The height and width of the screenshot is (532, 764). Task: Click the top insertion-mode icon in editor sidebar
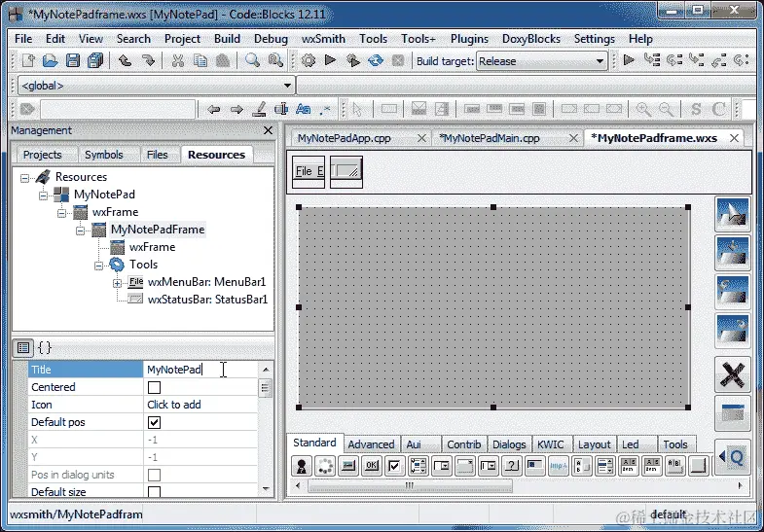click(732, 214)
